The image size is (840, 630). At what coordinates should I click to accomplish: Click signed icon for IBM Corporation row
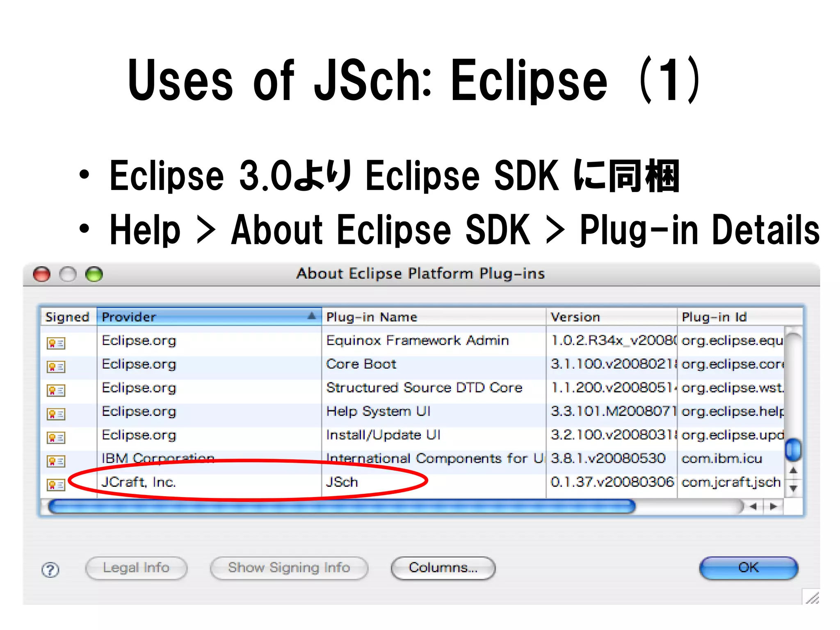(x=56, y=461)
